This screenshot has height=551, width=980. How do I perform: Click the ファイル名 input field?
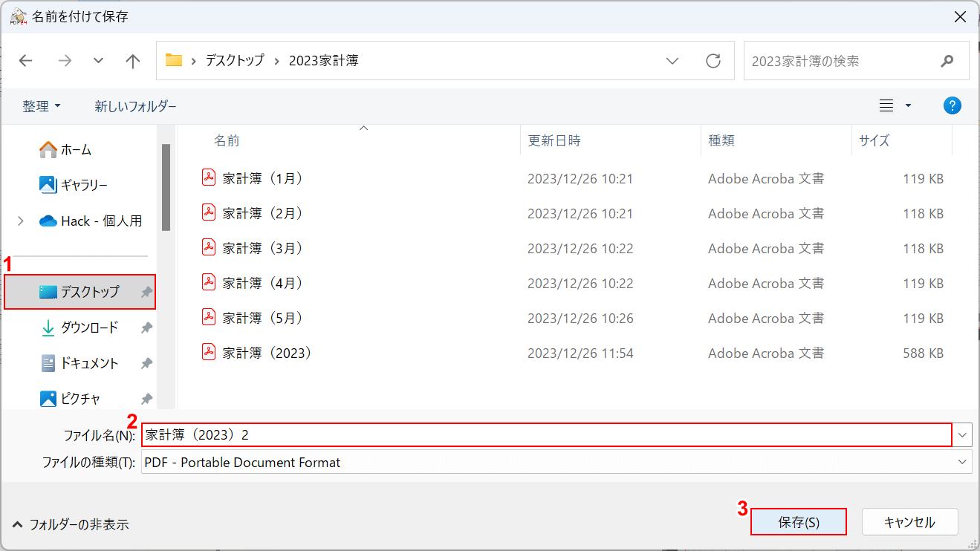coord(546,434)
